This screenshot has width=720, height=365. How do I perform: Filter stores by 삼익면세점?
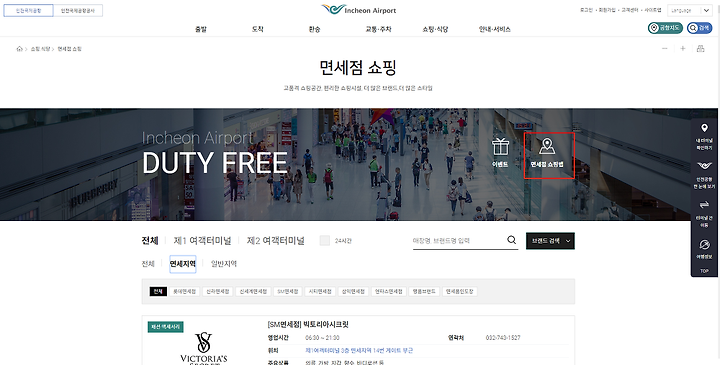(x=353, y=292)
